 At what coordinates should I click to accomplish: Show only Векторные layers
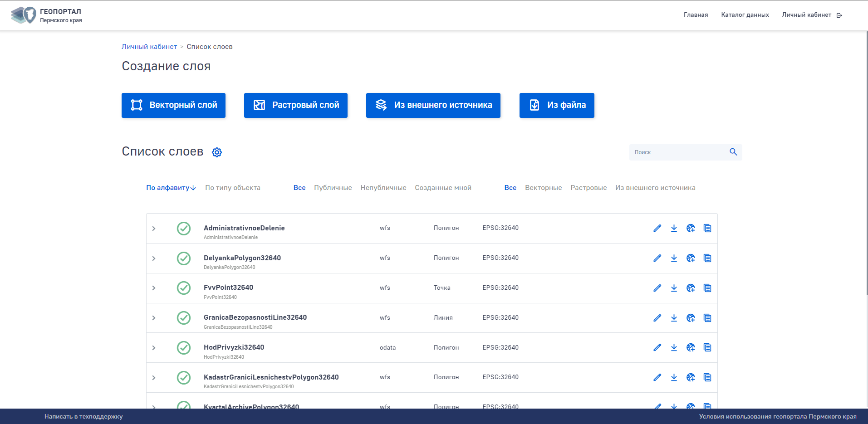543,188
